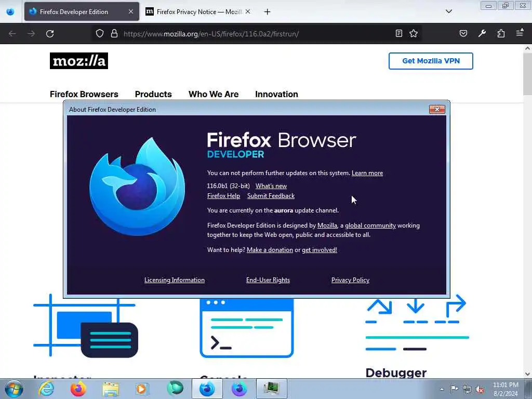532x399 pixels.
Task: Open Windows Media Player taskbar icon
Action: 142,389
